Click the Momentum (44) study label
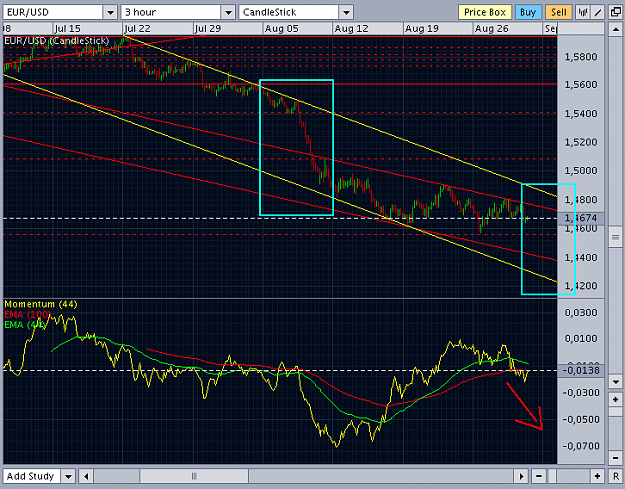 coord(41,304)
